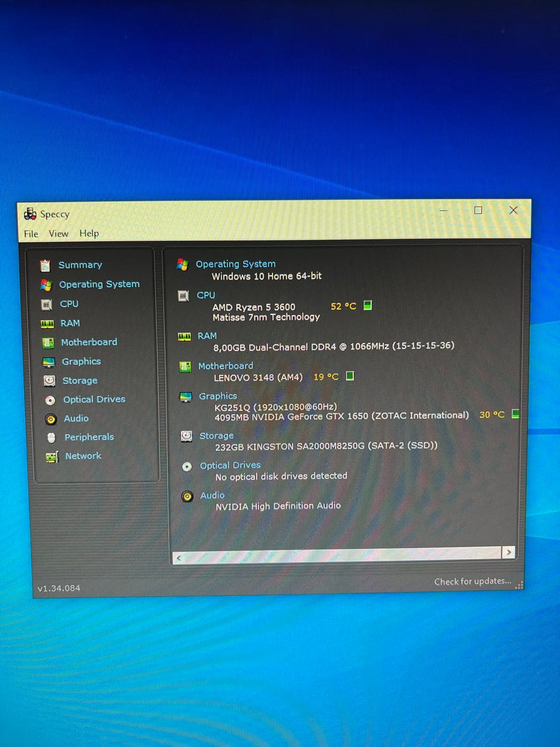The image size is (560, 747).
Task: Click the Graphics monitor icon in summary pane
Action: click(x=185, y=397)
